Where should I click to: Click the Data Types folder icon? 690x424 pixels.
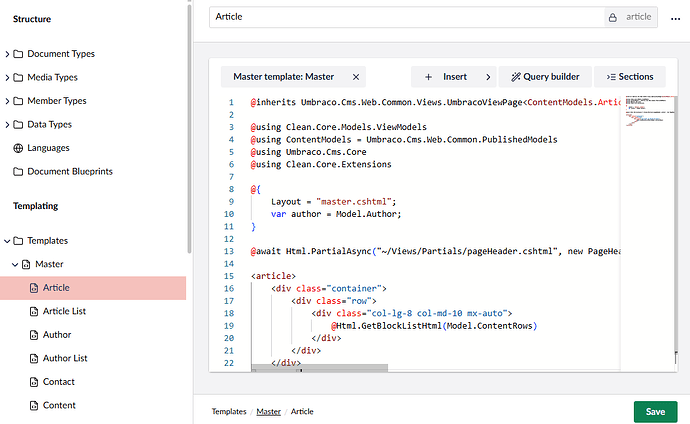click(x=19, y=124)
